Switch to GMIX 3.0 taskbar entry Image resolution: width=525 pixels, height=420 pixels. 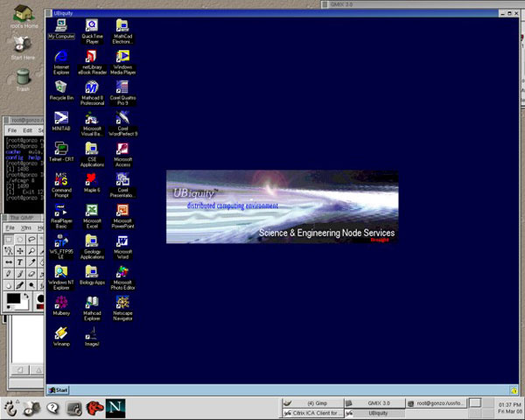click(x=374, y=403)
